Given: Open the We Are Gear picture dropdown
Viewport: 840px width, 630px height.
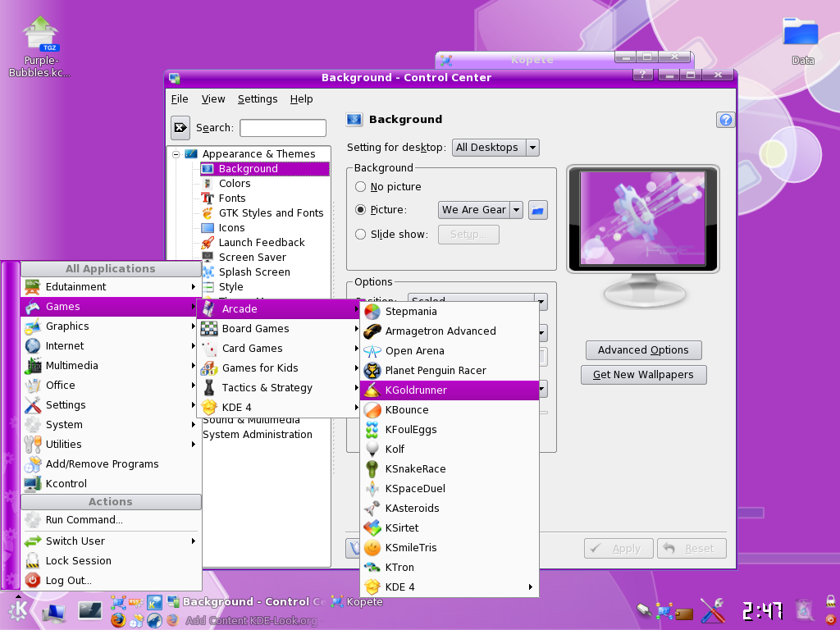Looking at the screenshot, I should (x=480, y=210).
